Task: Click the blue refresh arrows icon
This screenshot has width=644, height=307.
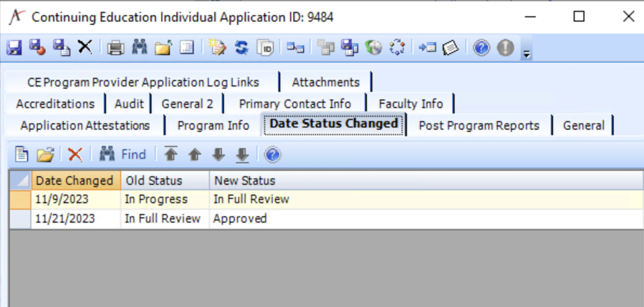Action: click(x=241, y=48)
